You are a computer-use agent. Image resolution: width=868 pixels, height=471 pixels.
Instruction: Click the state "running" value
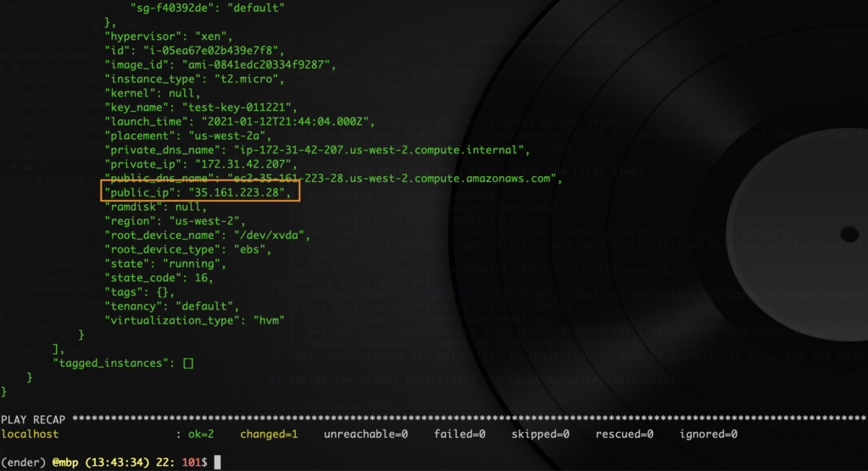(x=186, y=264)
